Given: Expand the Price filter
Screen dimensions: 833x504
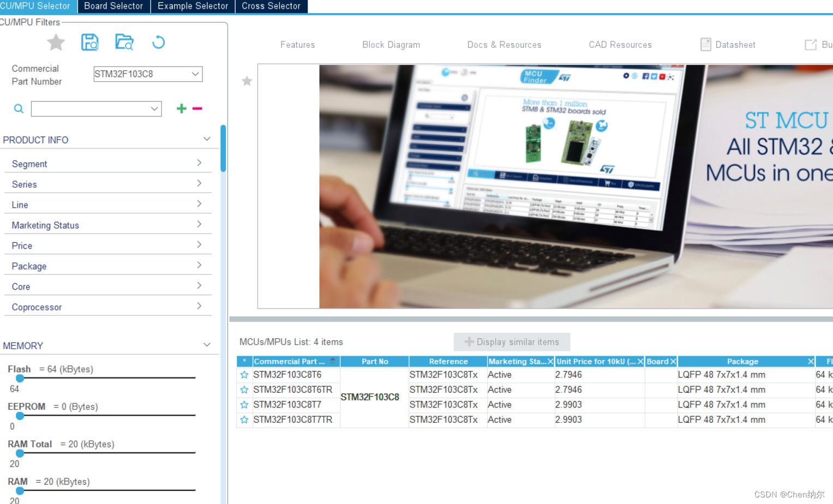Looking at the screenshot, I should coord(199,245).
